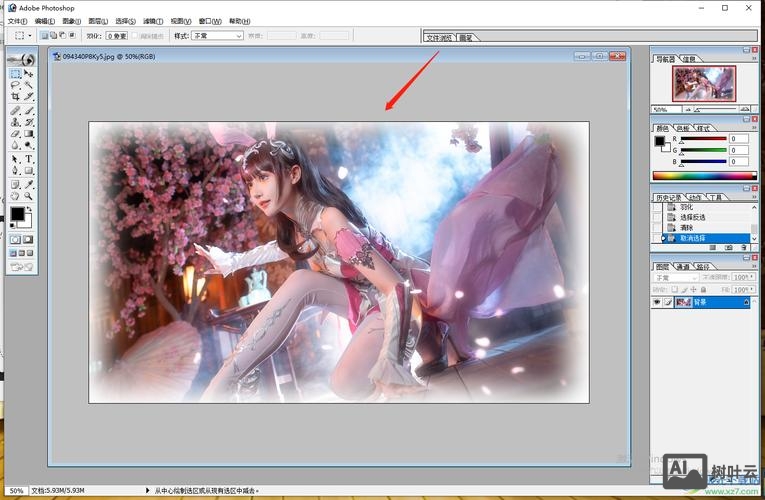Open the 样式 style dropdown

coord(218,36)
